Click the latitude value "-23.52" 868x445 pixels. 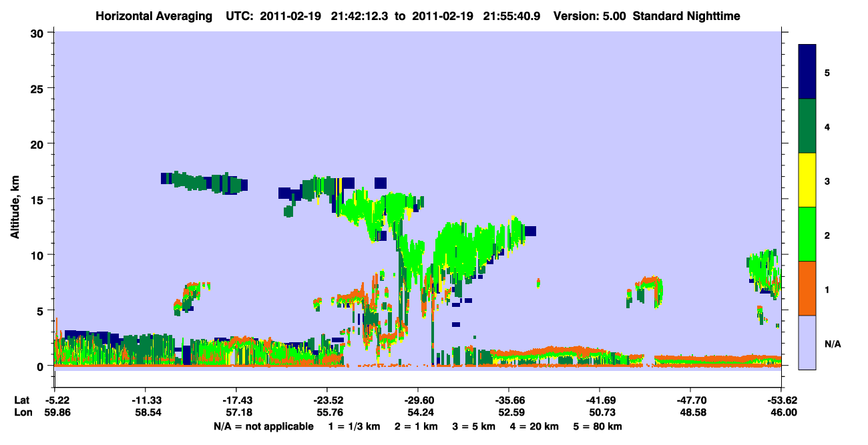point(327,400)
